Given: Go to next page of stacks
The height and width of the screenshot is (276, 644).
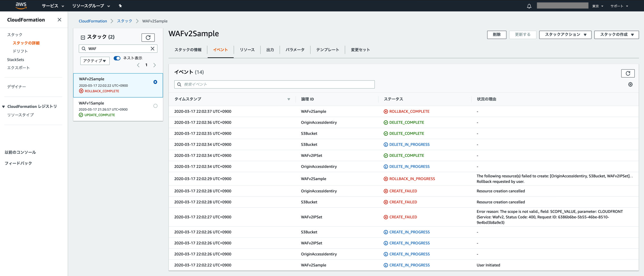Looking at the screenshot, I should tap(155, 65).
